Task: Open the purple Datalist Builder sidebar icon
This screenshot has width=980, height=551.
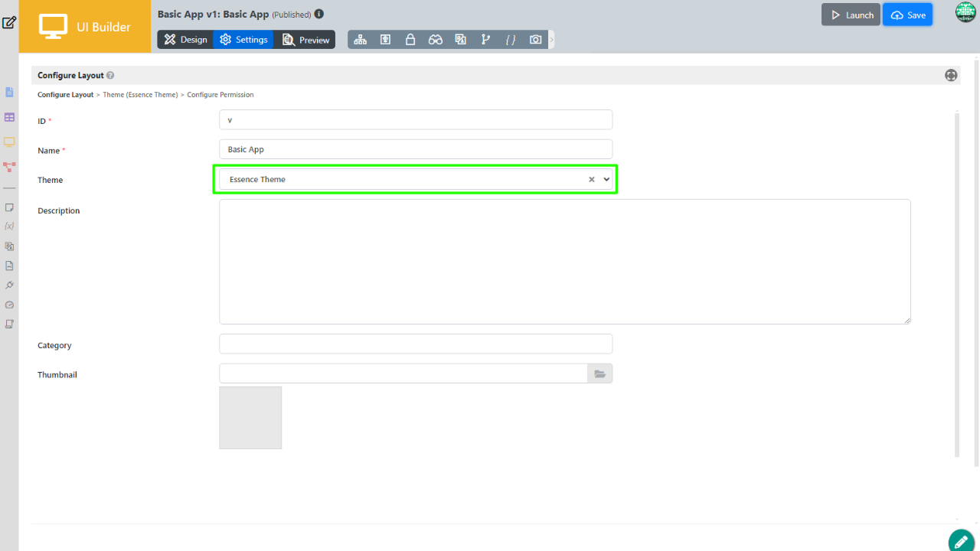Action: [10, 117]
